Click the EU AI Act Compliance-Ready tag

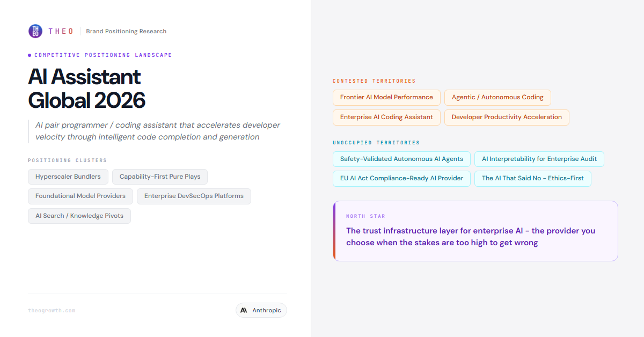(401, 178)
